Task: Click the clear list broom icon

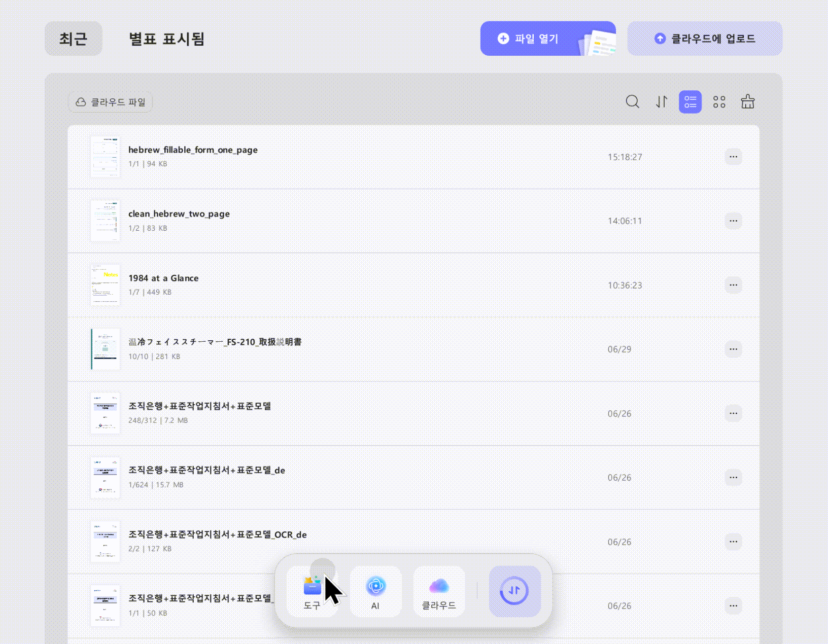Action: pos(748,102)
